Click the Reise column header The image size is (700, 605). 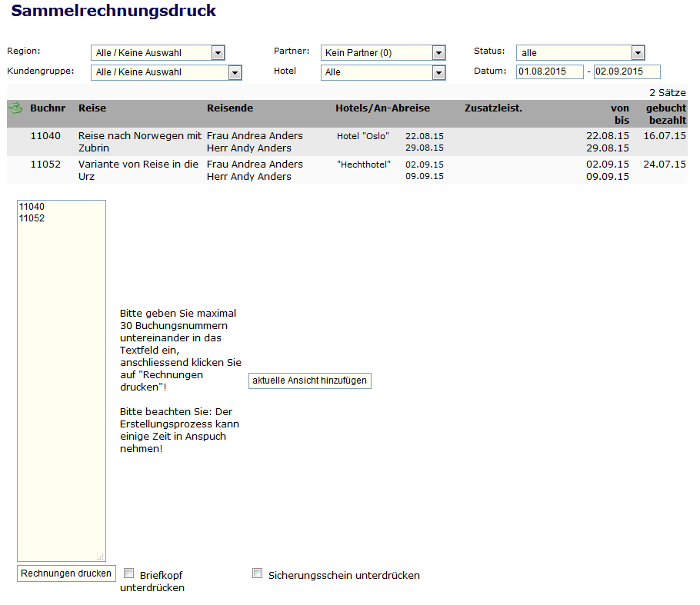point(92,108)
